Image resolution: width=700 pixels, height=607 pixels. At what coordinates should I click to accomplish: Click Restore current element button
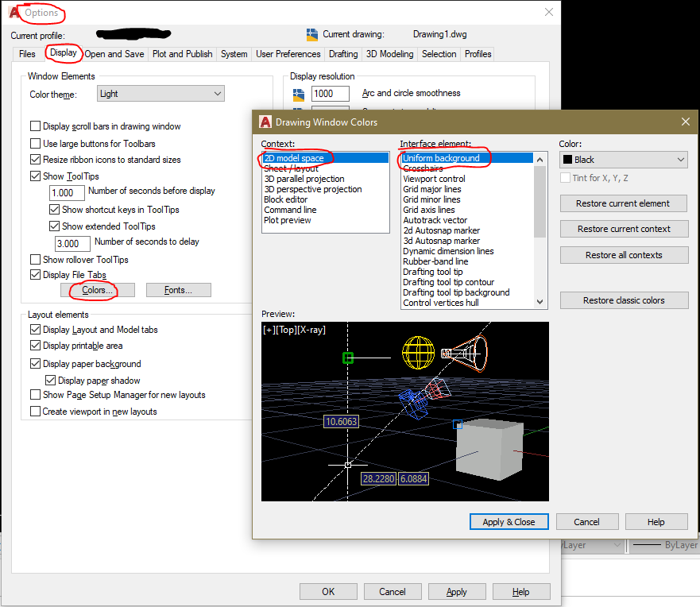click(624, 203)
